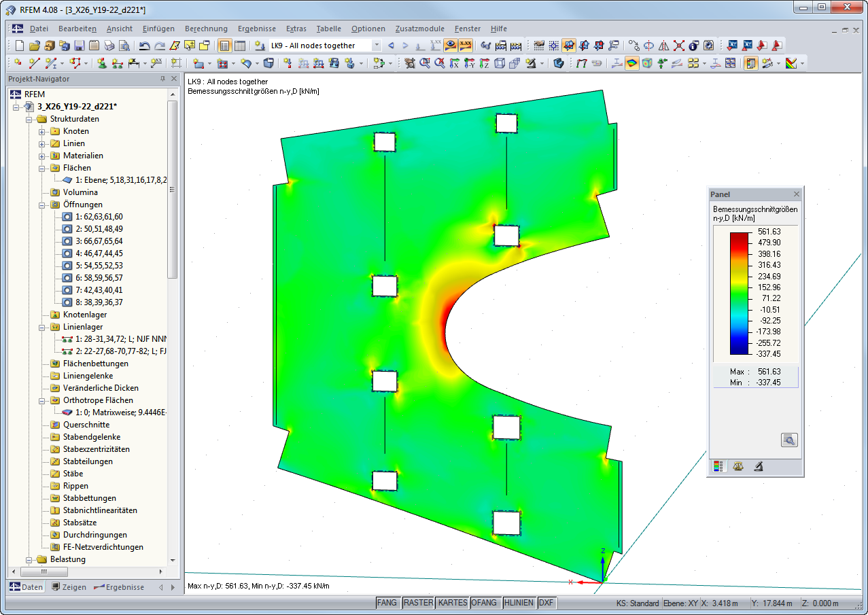Toggle FANG snap mode in the status bar
868x615 pixels.
click(x=387, y=603)
